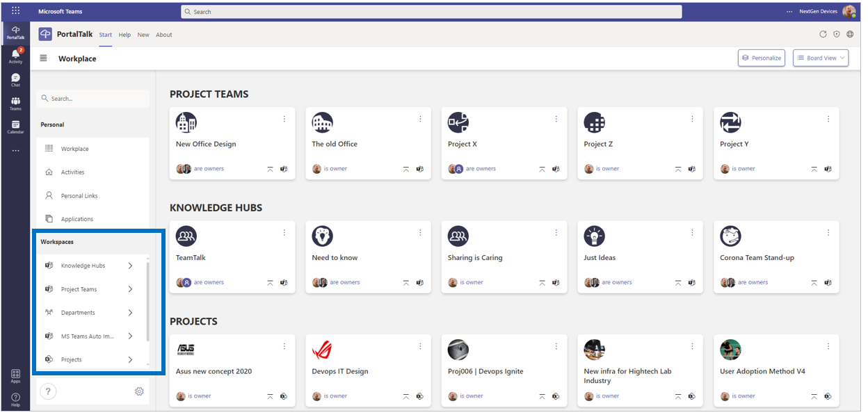Click owners avatars on Project X card

pos(456,169)
